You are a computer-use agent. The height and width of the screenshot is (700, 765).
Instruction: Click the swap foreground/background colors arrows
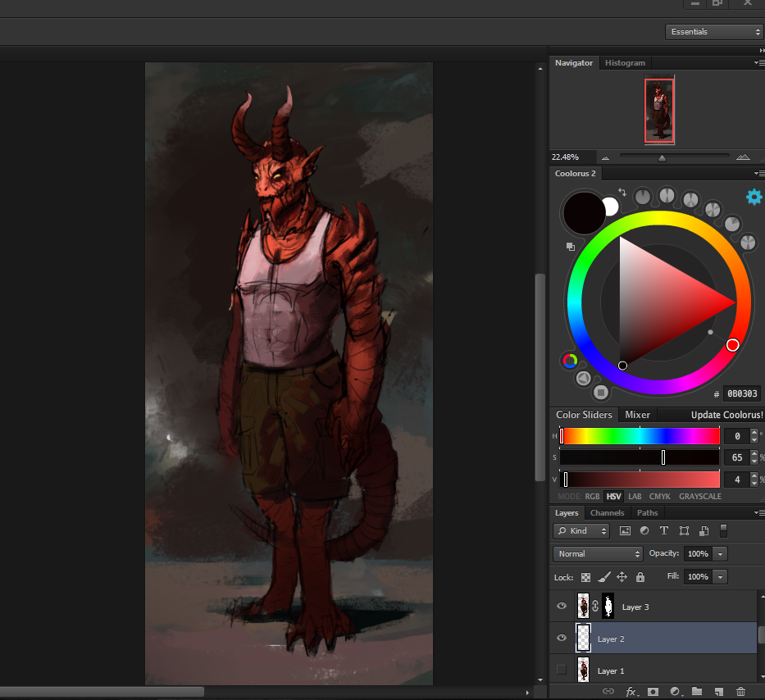point(622,193)
